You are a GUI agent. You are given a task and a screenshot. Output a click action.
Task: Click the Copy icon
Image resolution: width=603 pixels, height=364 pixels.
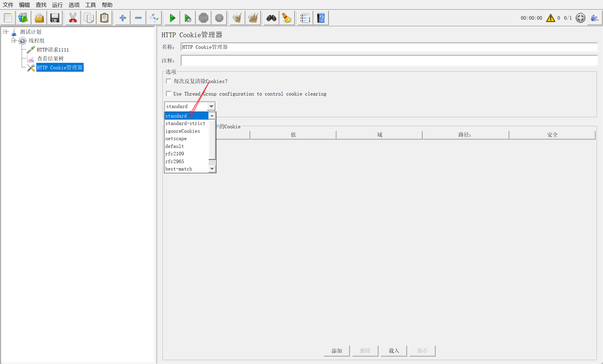click(89, 18)
